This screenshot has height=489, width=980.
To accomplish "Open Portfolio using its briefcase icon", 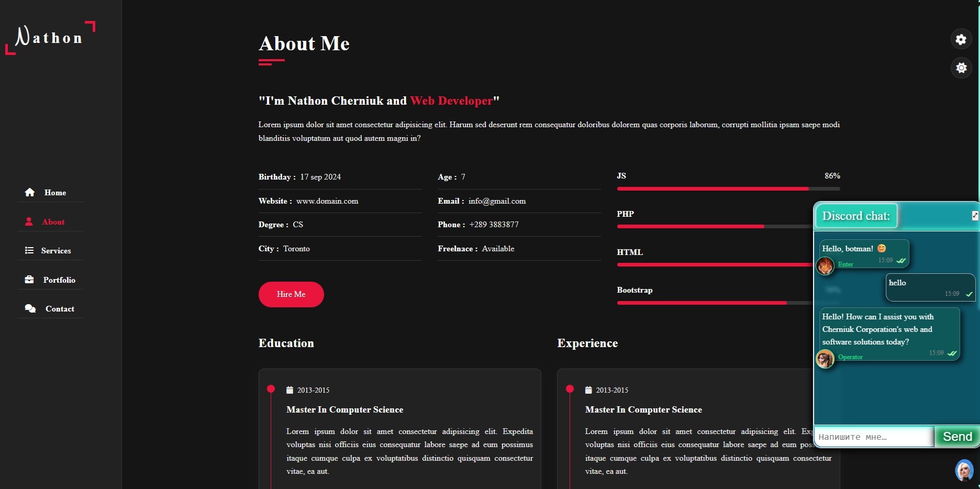I will [x=30, y=280].
